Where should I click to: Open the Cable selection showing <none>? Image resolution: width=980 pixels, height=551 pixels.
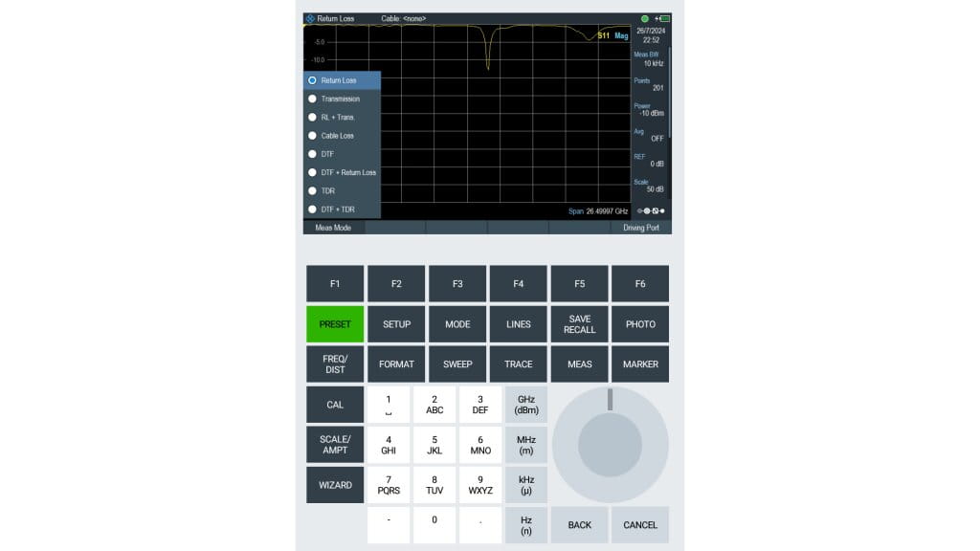404,16
